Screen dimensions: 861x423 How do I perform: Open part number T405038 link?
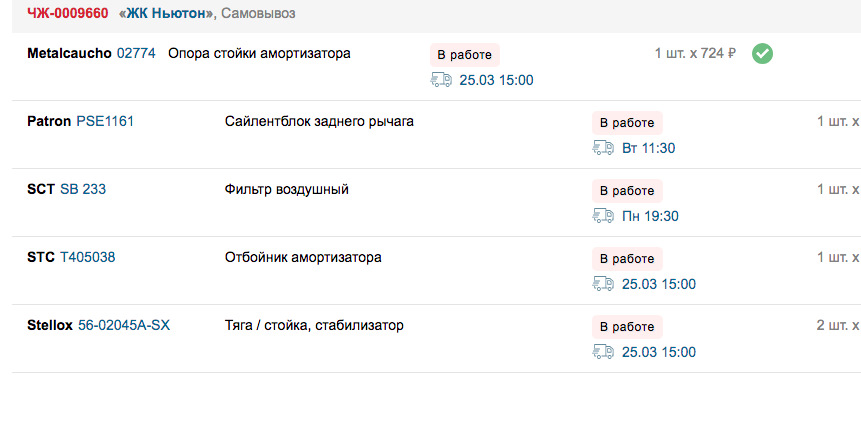88,257
